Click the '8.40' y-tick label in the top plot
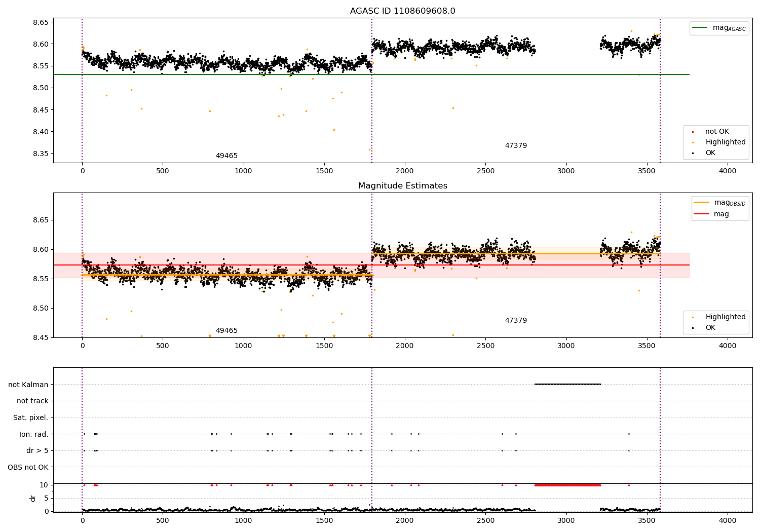This screenshot has height=532, width=760. point(41,132)
